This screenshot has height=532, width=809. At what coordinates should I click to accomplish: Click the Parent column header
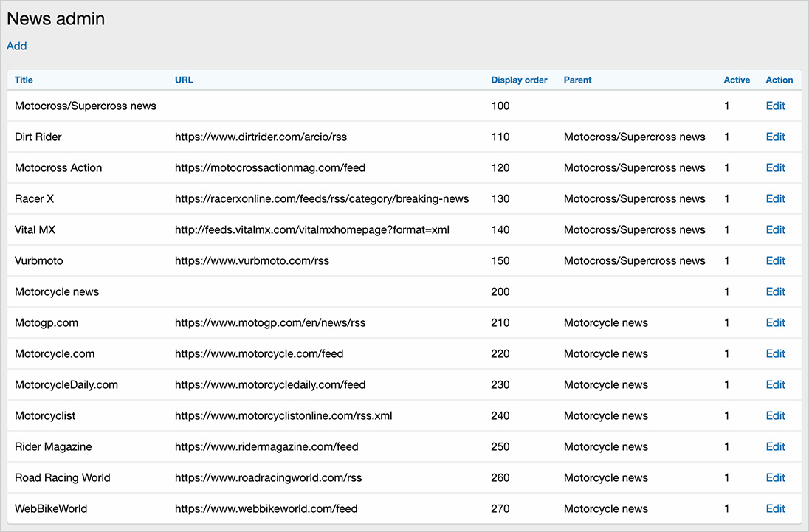577,80
